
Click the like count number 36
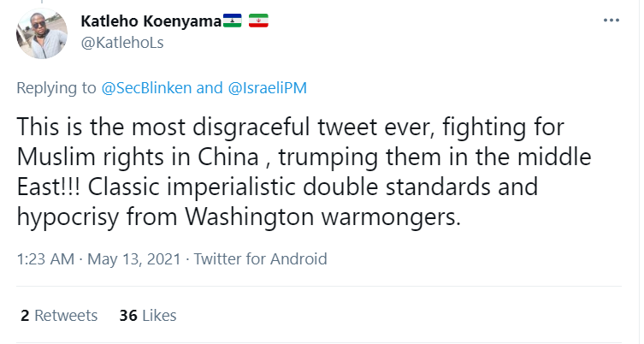coord(128,316)
